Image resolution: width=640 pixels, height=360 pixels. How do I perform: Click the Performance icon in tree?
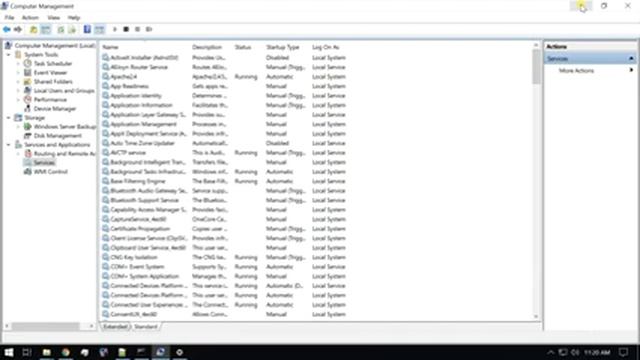click(x=27, y=99)
